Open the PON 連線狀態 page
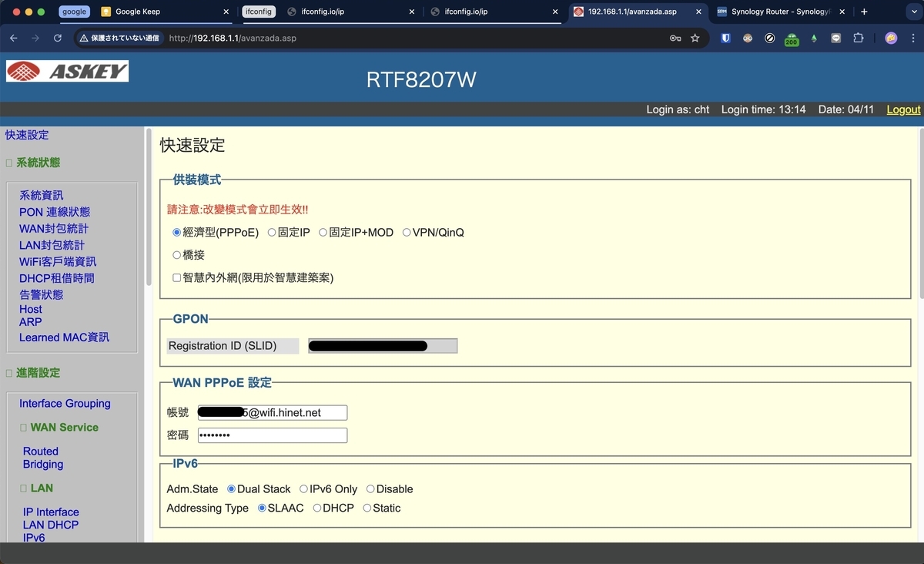Screen dimensions: 924x564 [54, 212]
